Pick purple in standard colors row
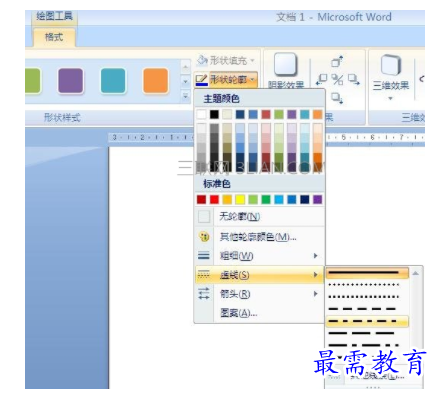Viewport: 435px width, 394px height. click(x=318, y=199)
